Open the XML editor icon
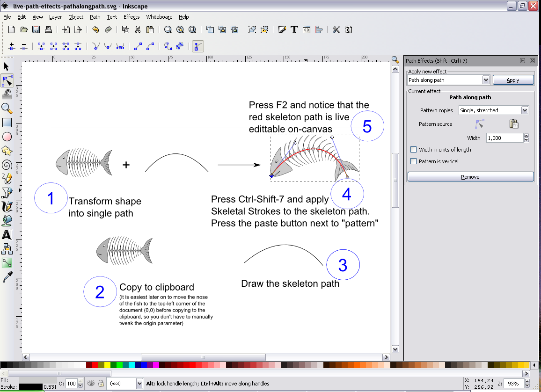This screenshot has width=541, height=392. click(307, 29)
